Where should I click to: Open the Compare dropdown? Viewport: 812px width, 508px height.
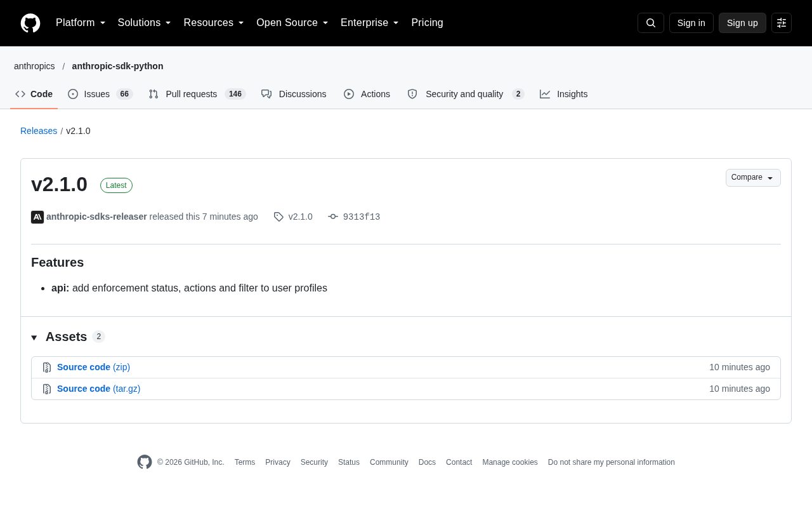pos(753,178)
